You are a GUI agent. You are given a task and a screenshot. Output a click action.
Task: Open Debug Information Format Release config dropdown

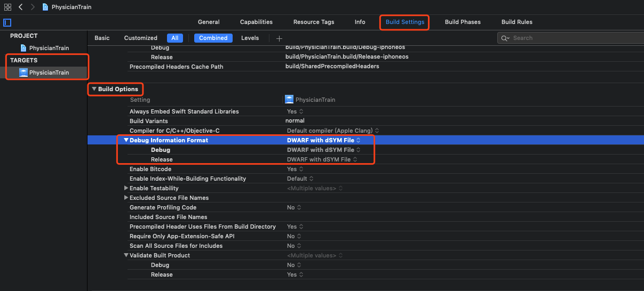click(x=322, y=159)
